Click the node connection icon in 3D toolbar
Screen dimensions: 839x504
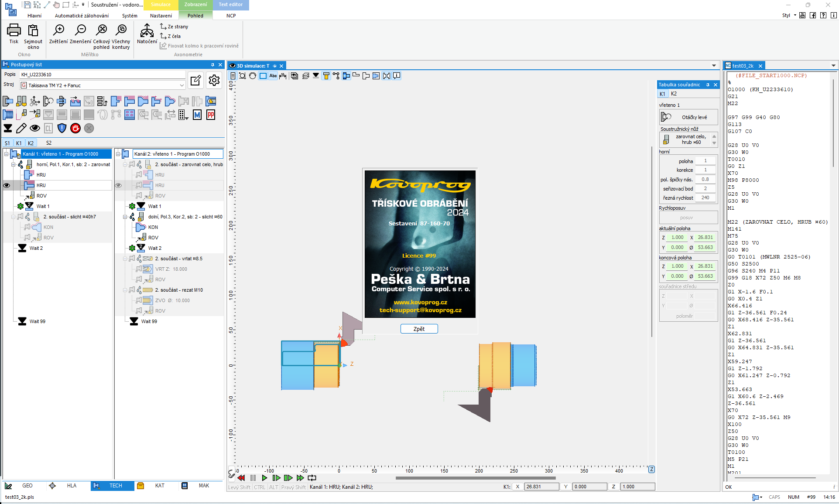[336, 76]
